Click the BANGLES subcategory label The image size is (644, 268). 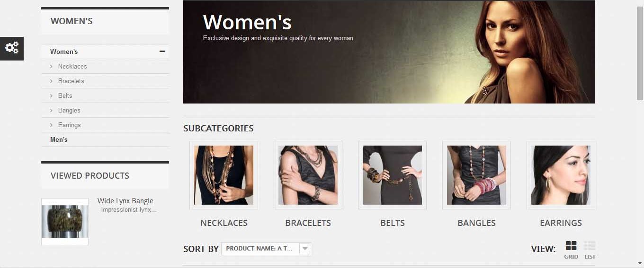(476, 223)
